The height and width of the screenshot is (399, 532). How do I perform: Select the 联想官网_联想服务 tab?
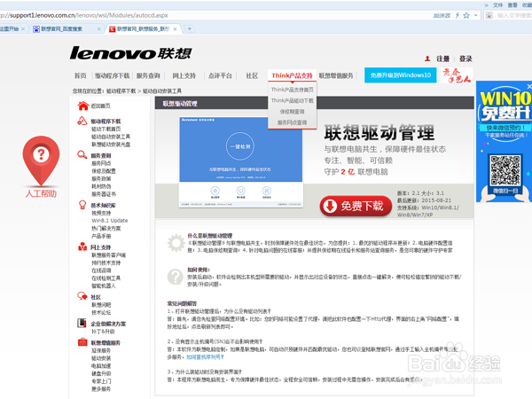[143, 29]
